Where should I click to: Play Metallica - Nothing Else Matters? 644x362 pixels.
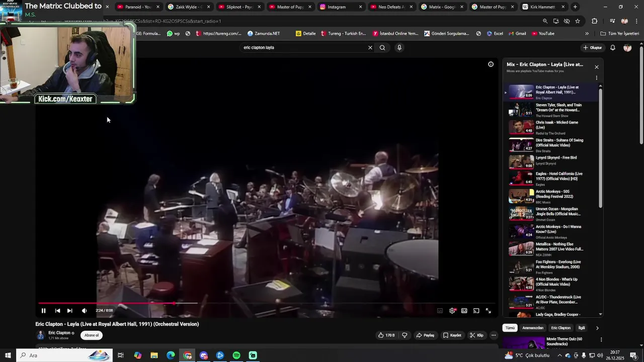(552, 249)
